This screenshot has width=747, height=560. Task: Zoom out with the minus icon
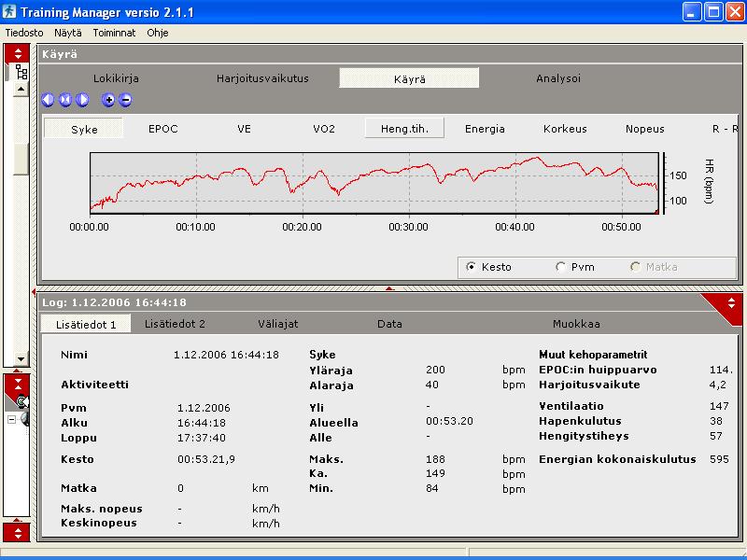click(x=125, y=100)
